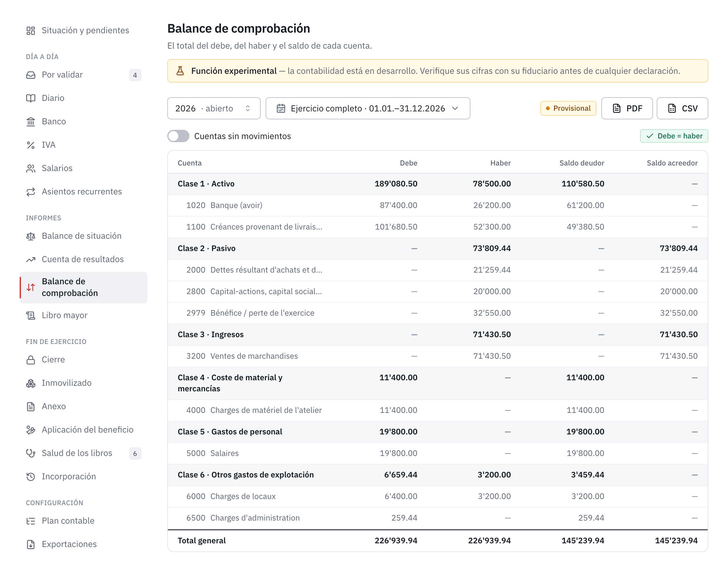Open Cuenta de resultados trend icon
728x587 pixels.
(x=31, y=259)
